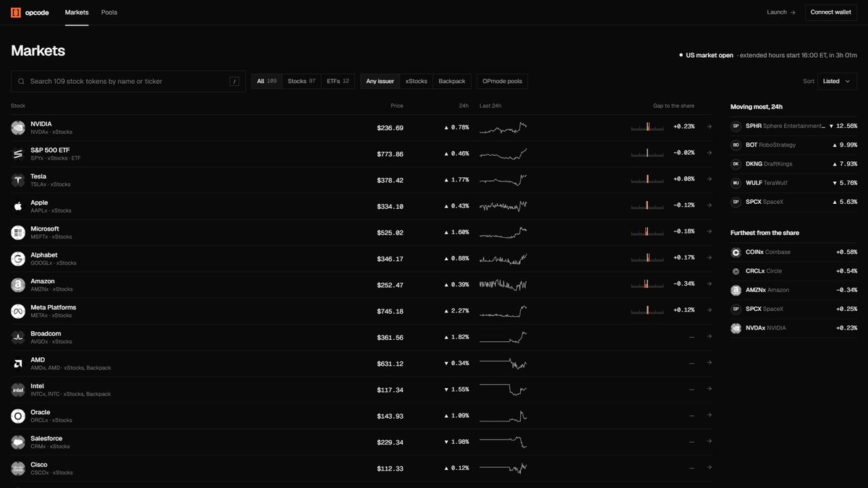Open NVIDIA row arrow icon
Viewport: 868px width, 488px height.
point(709,127)
